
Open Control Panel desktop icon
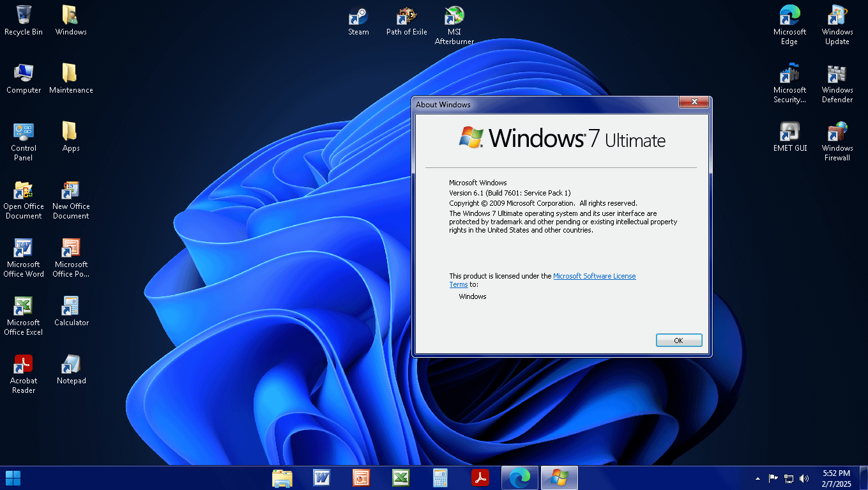pos(24,133)
